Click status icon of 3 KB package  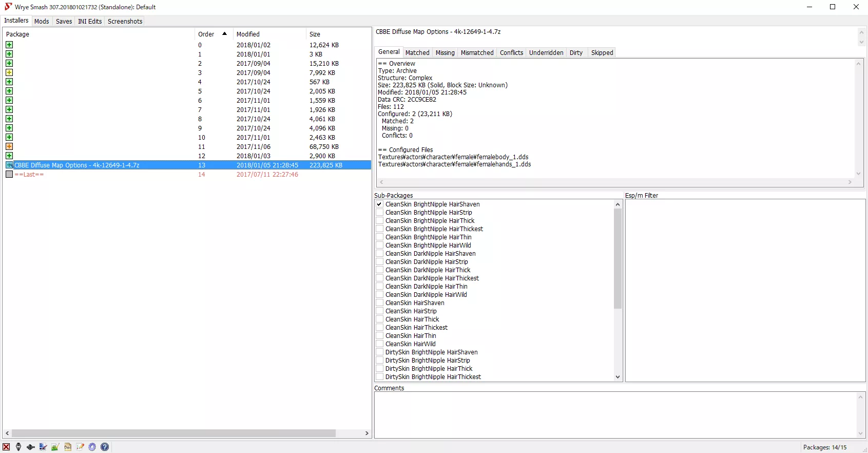coord(9,54)
